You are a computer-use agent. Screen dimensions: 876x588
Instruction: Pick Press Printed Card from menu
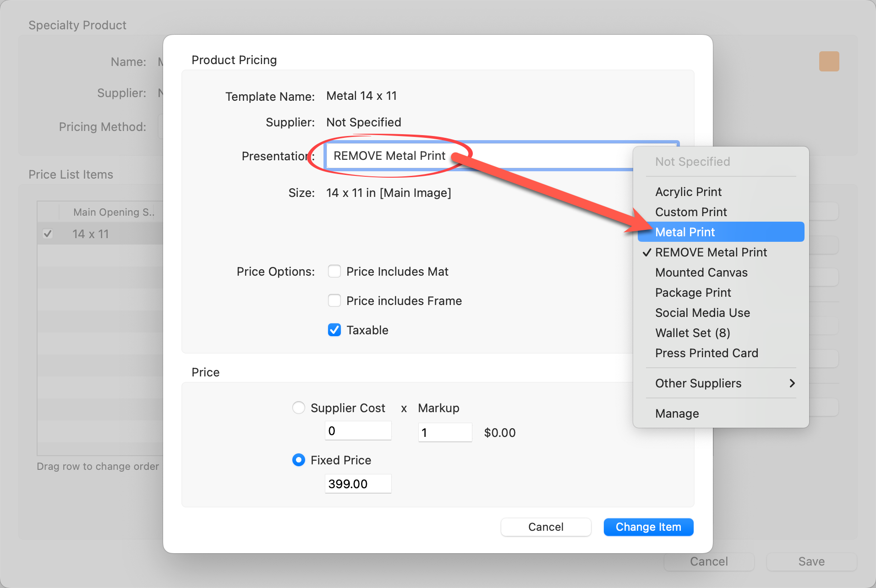[706, 353]
